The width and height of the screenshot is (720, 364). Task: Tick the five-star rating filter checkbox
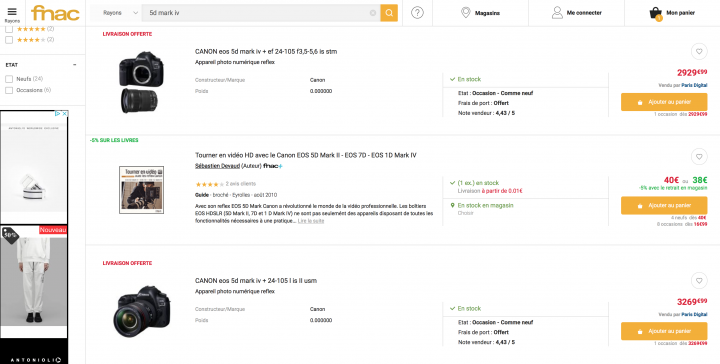[9, 29]
